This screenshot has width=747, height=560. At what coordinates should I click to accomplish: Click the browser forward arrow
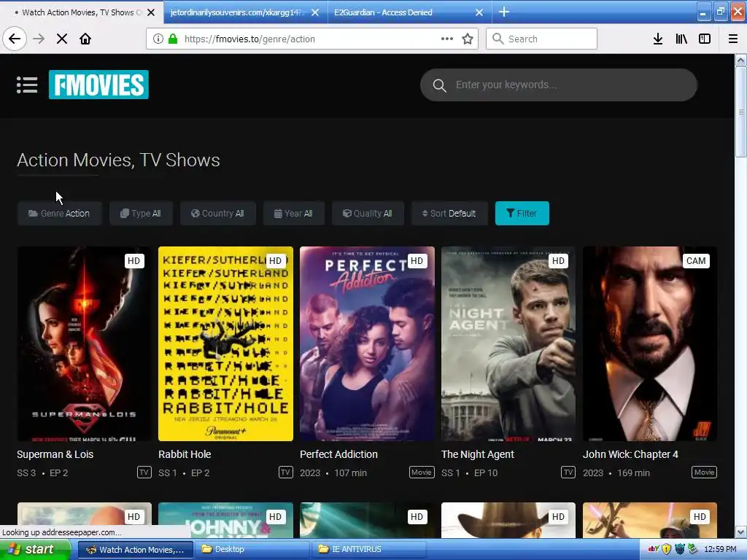[39, 39]
